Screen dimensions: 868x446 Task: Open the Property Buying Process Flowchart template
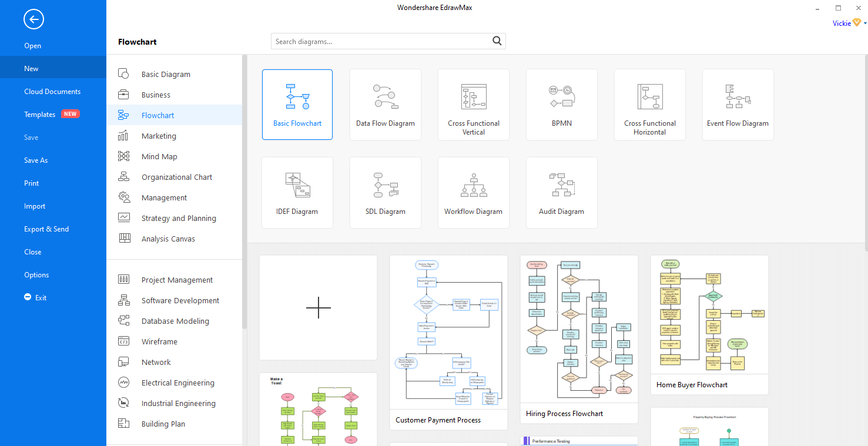tap(710, 427)
